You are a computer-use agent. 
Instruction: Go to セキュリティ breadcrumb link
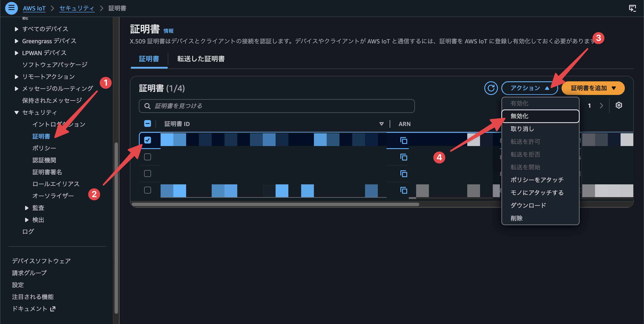point(77,8)
